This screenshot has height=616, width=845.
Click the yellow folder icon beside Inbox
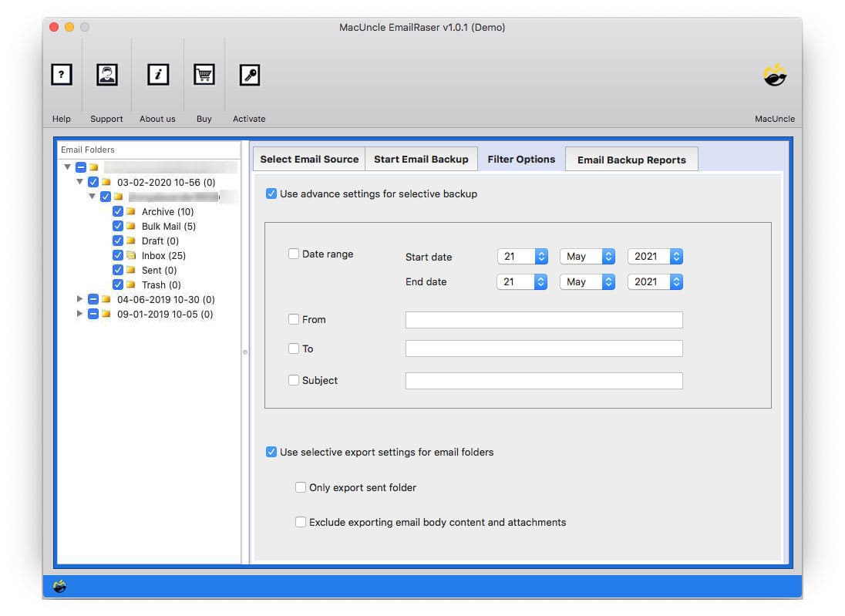133,255
